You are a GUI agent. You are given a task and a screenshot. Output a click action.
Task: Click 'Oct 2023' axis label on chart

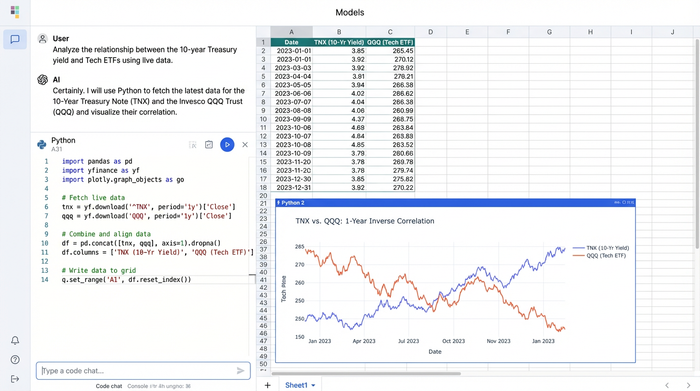coord(453,341)
